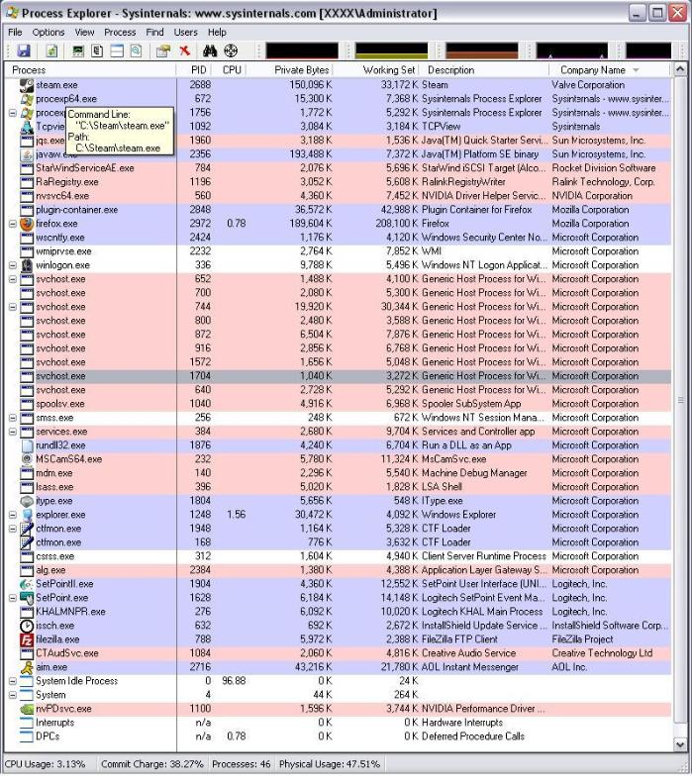Image resolution: width=692 pixels, height=784 pixels.
Task: Click the red X Kill Process icon
Action: (185, 50)
